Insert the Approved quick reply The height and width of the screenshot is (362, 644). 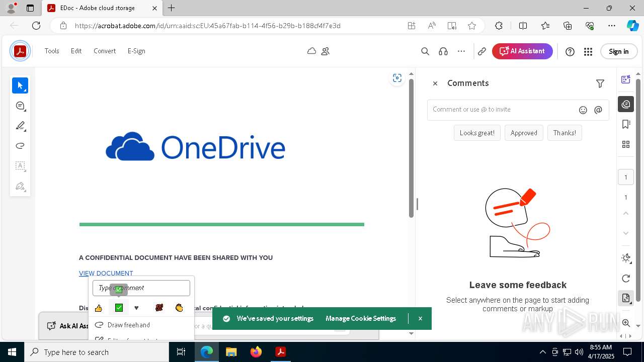pos(524,133)
